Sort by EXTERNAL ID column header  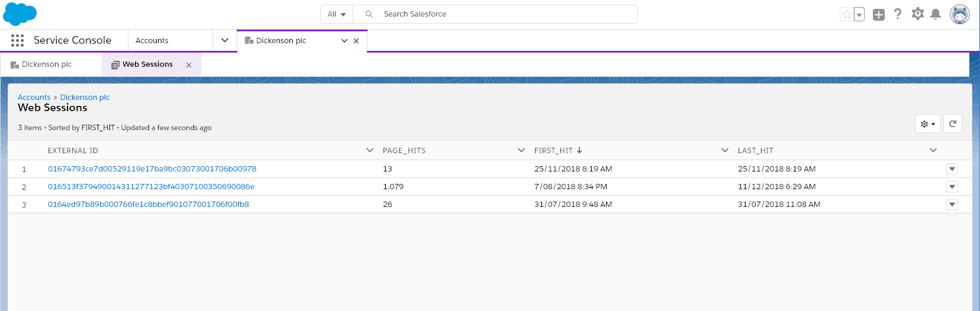pyautogui.click(x=73, y=151)
